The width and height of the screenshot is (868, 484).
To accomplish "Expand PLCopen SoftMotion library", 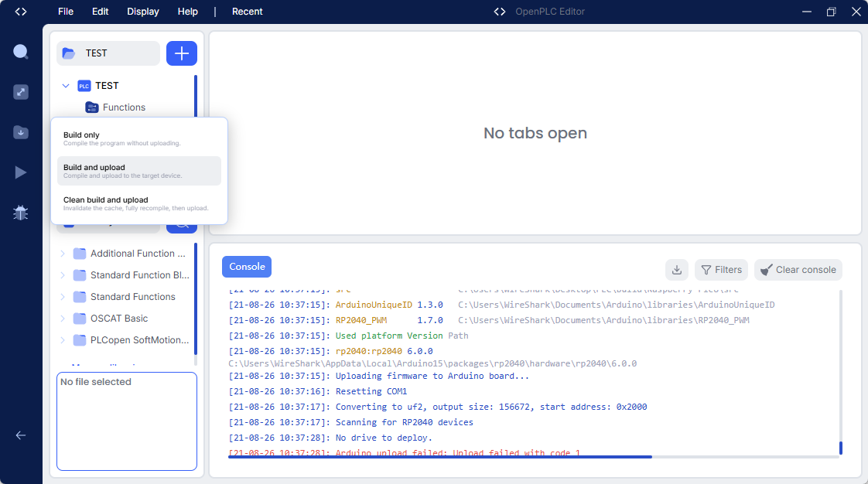I will pyautogui.click(x=63, y=339).
